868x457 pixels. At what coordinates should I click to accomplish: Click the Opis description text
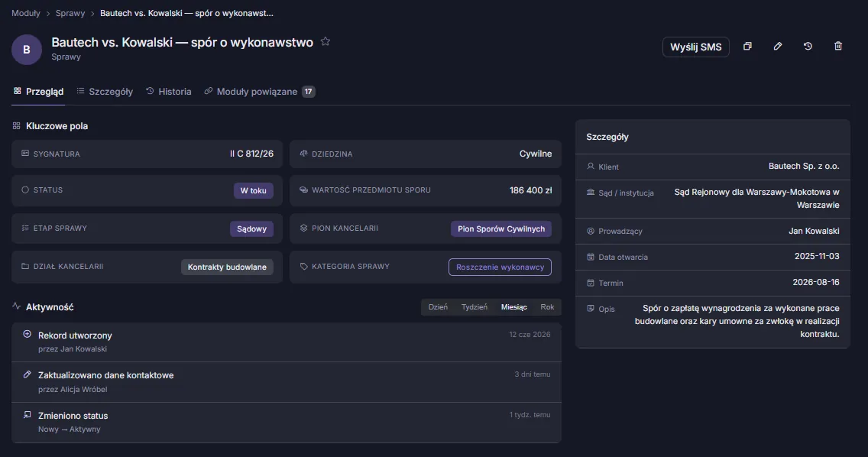737,321
